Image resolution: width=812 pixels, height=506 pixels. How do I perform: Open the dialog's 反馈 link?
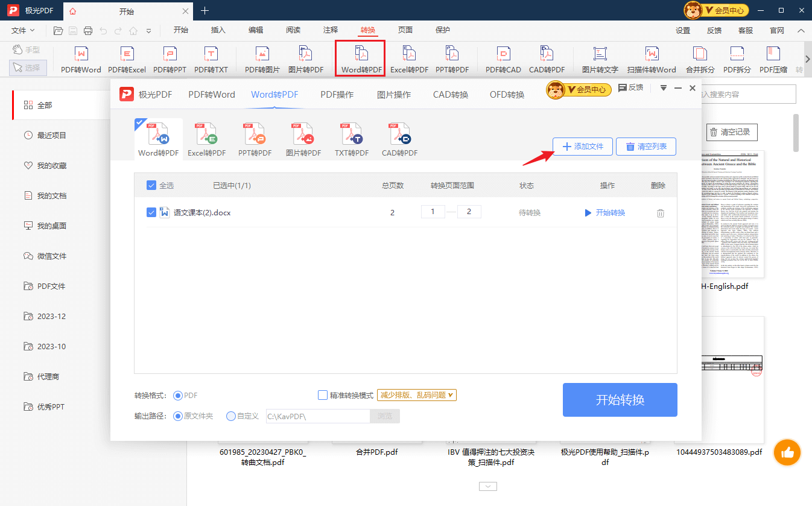pyautogui.click(x=631, y=88)
